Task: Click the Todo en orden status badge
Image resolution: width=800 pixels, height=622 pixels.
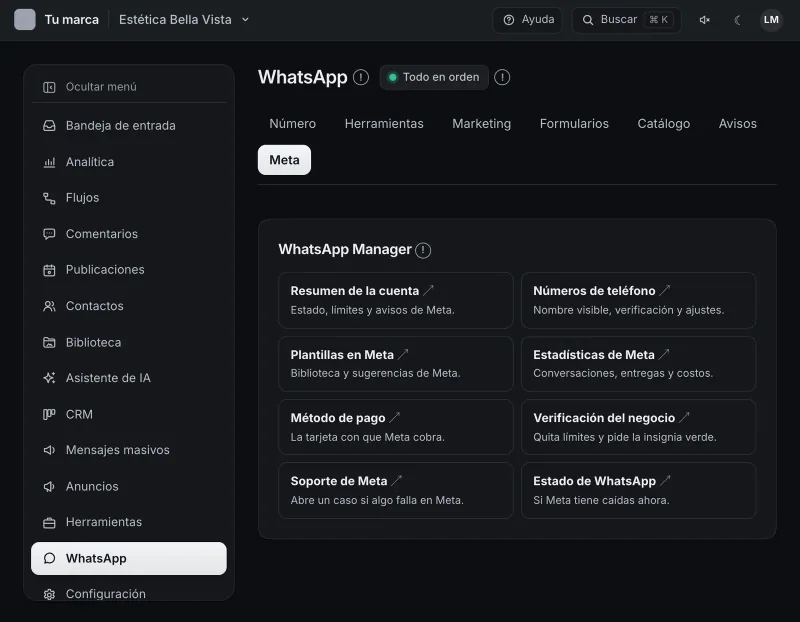Action: coord(434,78)
